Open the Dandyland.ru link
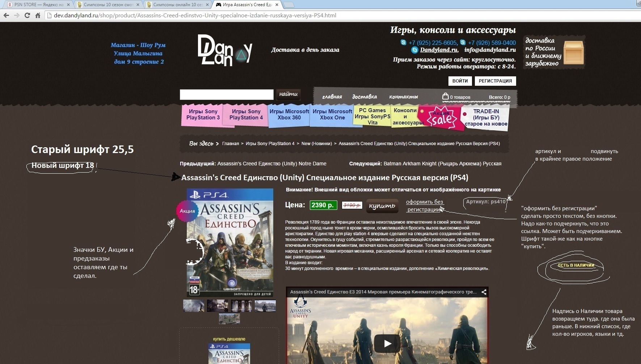641x364 pixels. click(x=439, y=50)
